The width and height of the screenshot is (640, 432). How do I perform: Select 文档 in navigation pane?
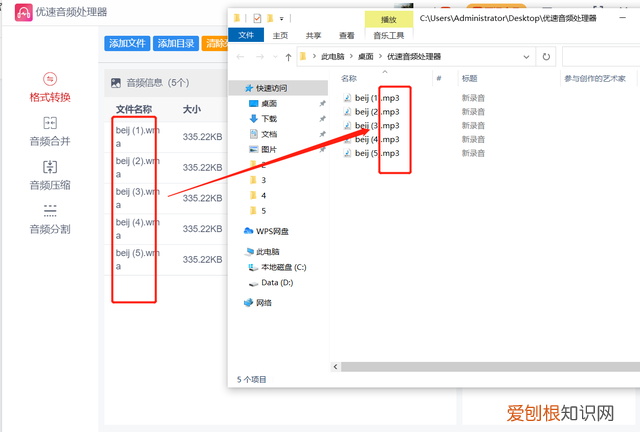(269, 134)
